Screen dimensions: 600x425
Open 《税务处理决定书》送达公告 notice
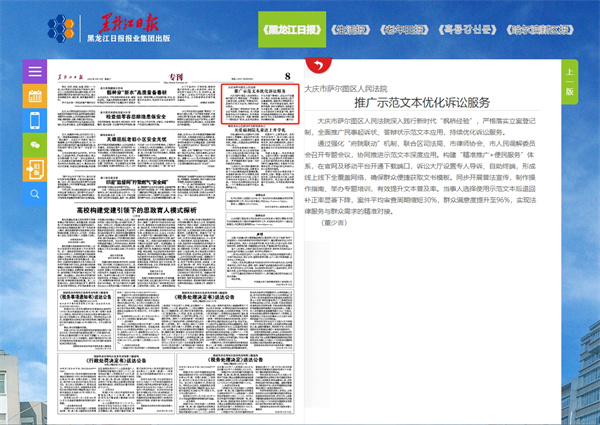(205, 321)
